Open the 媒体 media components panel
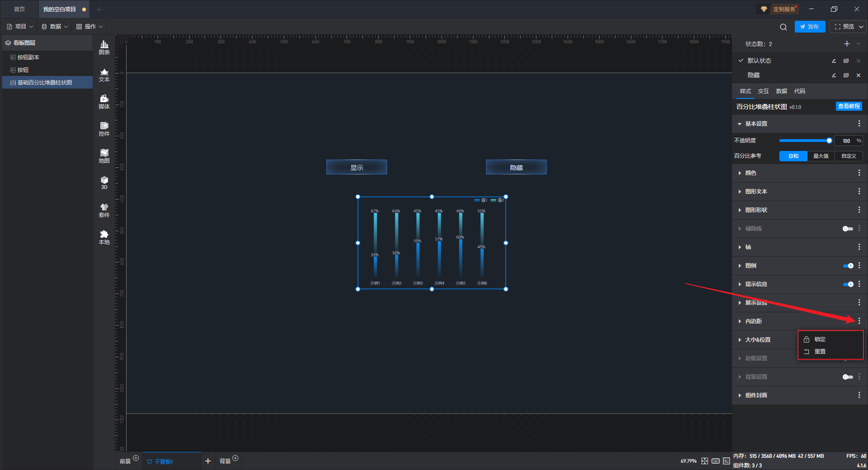 pyautogui.click(x=104, y=102)
